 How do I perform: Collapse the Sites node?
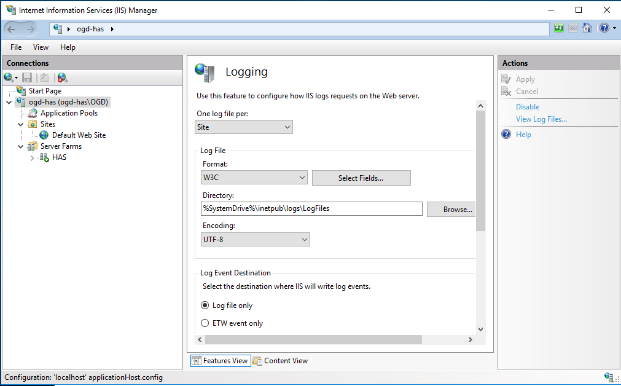coord(21,124)
